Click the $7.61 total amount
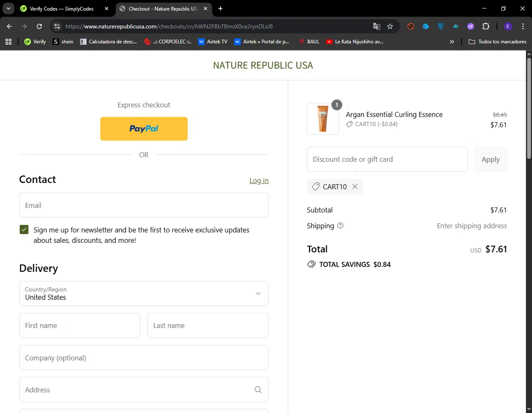Image resolution: width=532 pixels, height=413 pixels. [x=496, y=249]
